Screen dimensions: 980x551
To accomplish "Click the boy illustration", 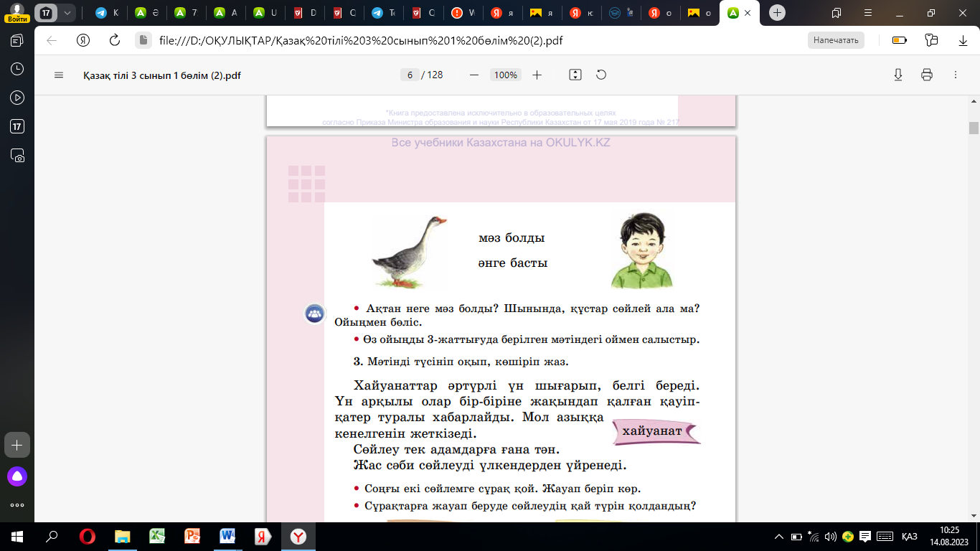I will (643, 250).
